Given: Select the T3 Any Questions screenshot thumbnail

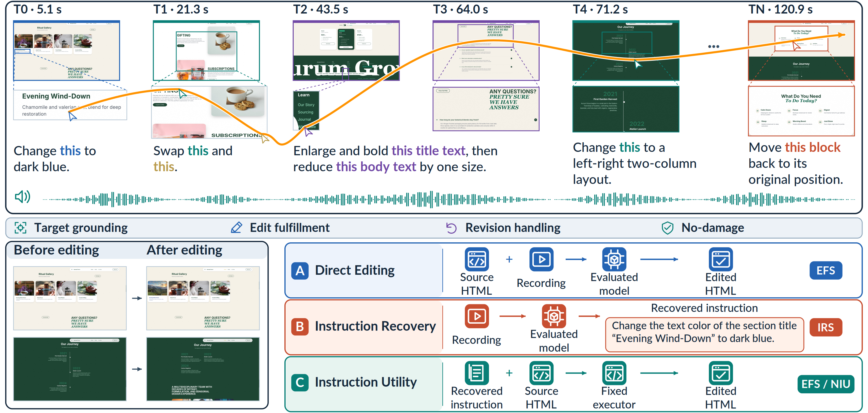Looking at the screenshot, I should (486, 51).
